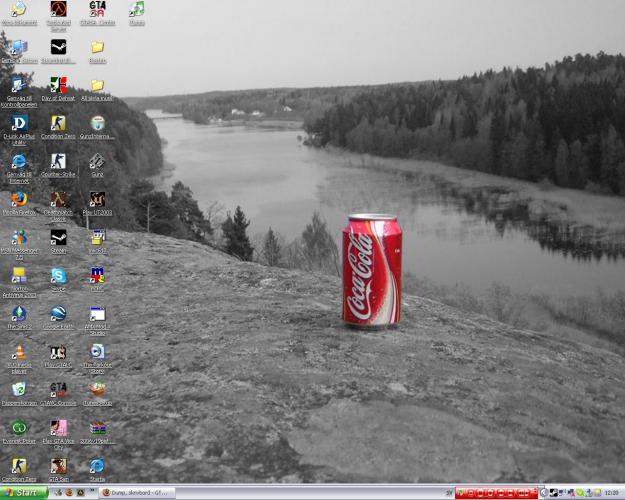Launch Day of Defeat from the desktop
The image size is (625, 500).
pyautogui.click(x=58, y=85)
